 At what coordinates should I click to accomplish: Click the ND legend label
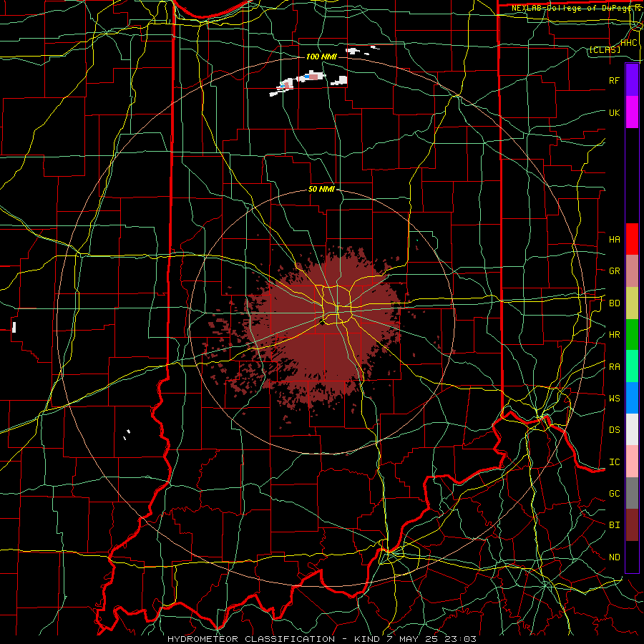click(x=614, y=557)
